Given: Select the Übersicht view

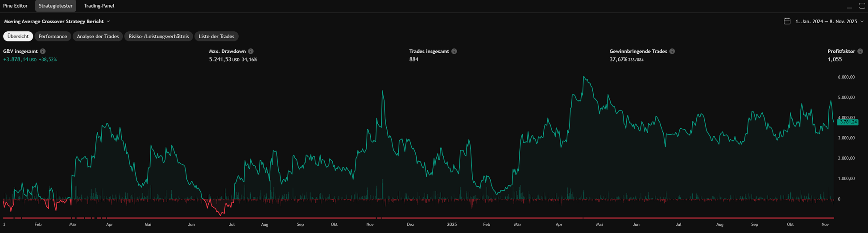Looking at the screenshot, I should point(18,37).
